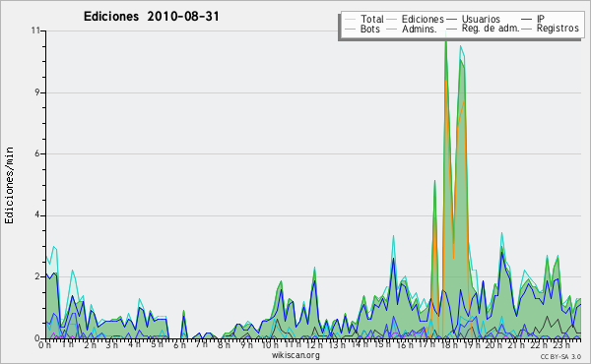Click the y-axis value '2'
The image size is (591, 364).
[37, 276]
